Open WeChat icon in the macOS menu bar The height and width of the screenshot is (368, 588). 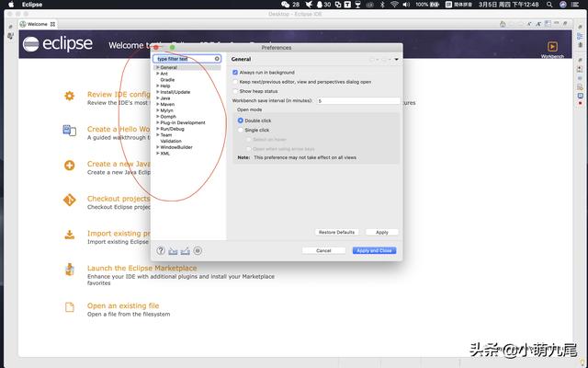pos(286,5)
